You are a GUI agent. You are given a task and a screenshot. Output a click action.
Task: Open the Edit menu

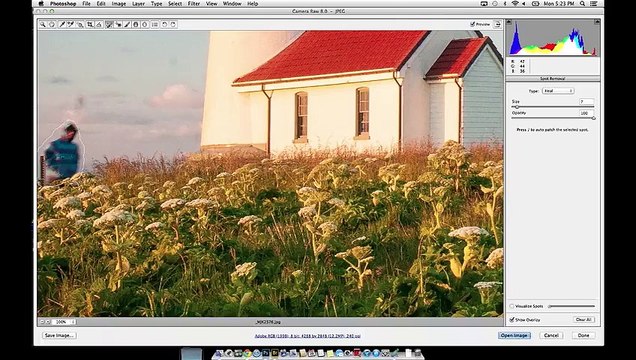click(x=101, y=4)
